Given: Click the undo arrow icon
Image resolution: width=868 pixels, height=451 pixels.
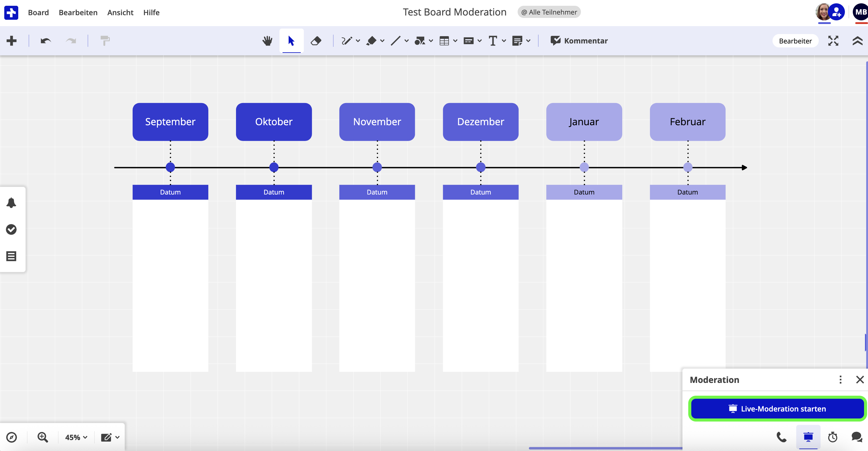Looking at the screenshot, I should (x=46, y=41).
